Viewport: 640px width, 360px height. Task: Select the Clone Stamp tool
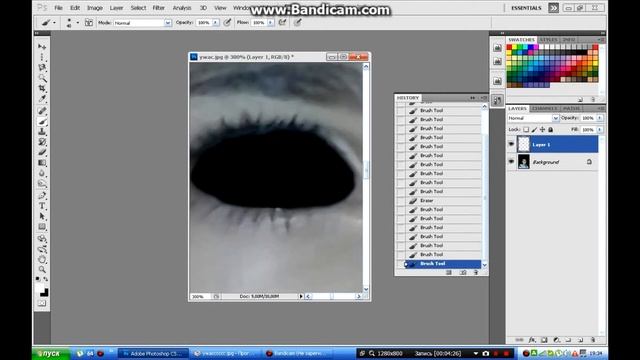[42, 131]
